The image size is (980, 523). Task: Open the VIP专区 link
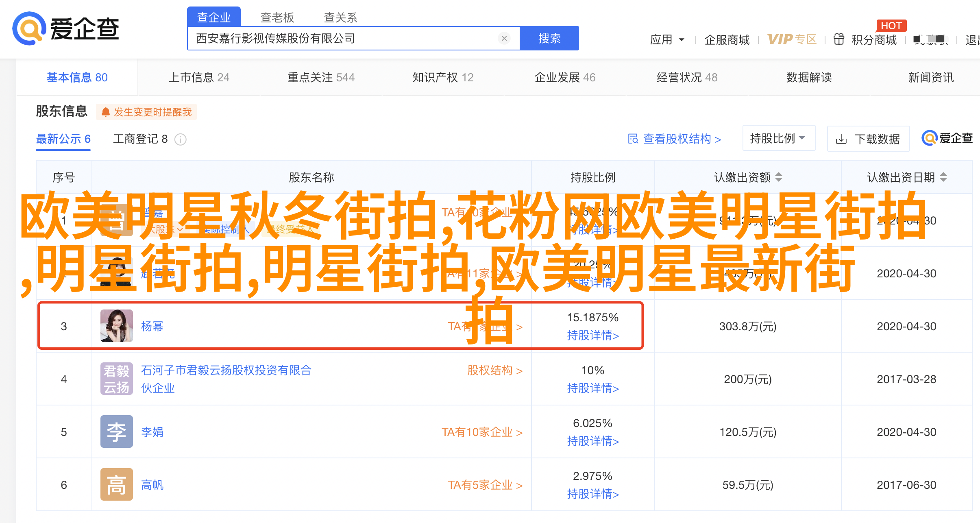(792, 39)
